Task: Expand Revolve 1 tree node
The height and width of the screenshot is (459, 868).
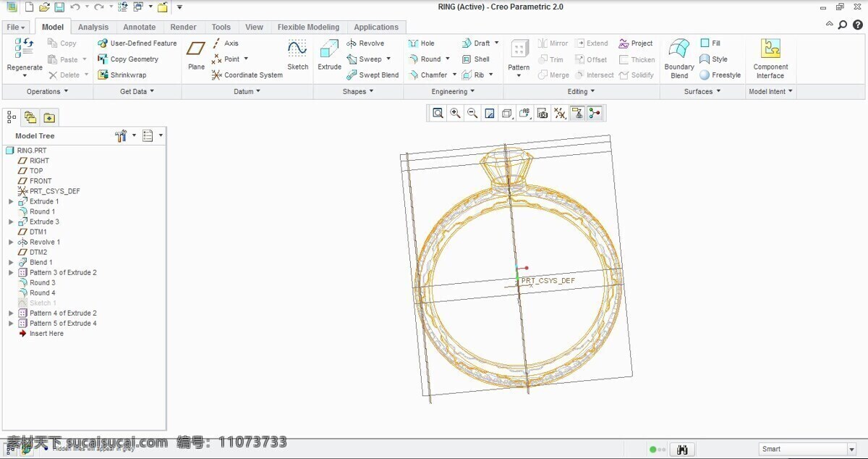Action: [x=11, y=242]
